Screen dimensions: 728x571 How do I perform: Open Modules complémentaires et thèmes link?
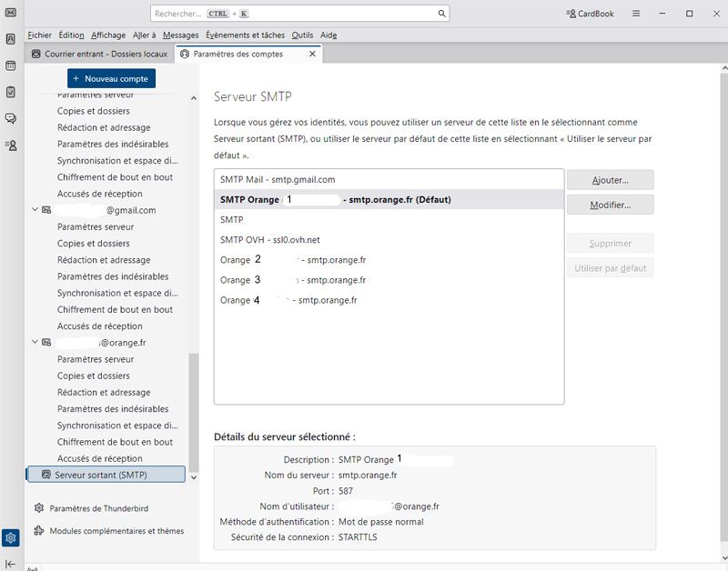click(116, 531)
